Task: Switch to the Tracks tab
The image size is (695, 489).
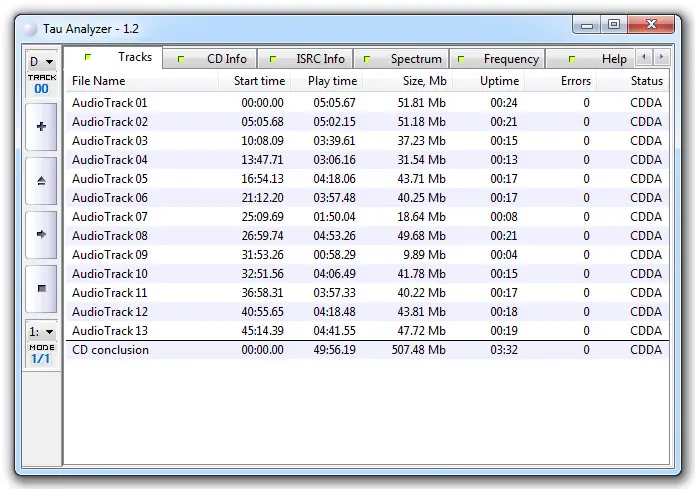Action: click(x=113, y=57)
